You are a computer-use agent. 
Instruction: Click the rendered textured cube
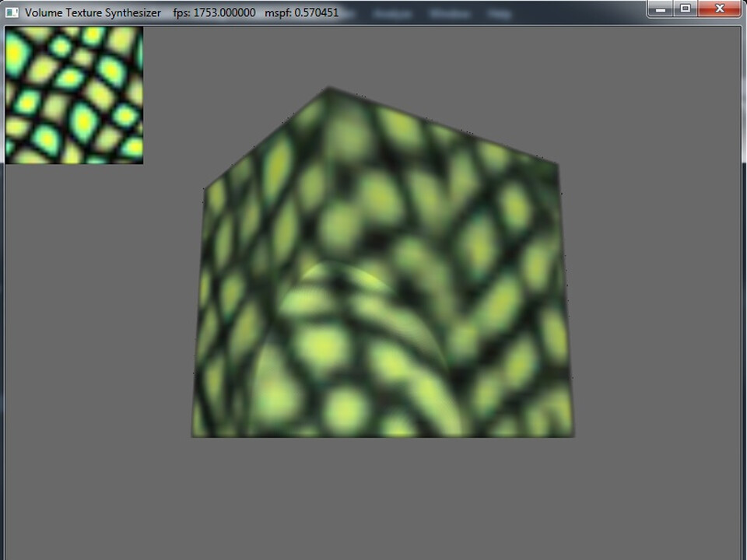coord(383,262)
